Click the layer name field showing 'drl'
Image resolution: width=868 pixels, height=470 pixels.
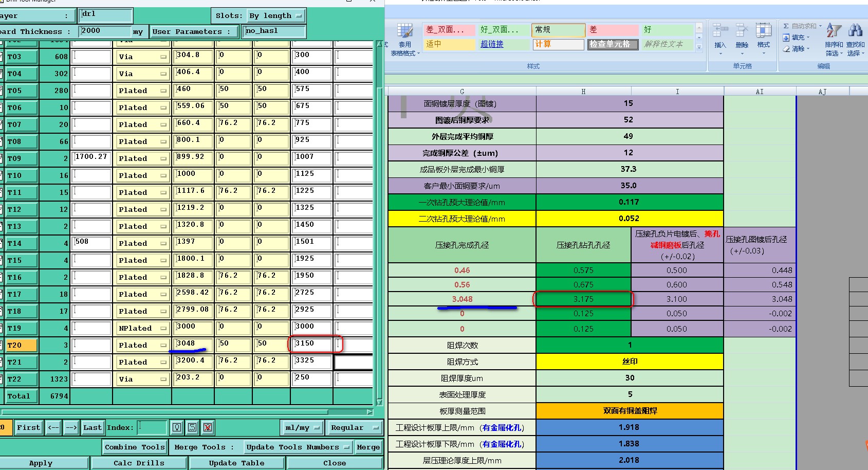coord(106,15)
